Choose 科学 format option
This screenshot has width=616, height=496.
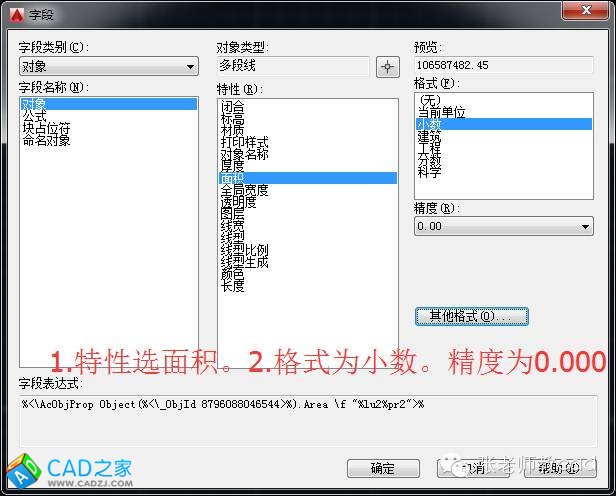(x=429, y=172)
